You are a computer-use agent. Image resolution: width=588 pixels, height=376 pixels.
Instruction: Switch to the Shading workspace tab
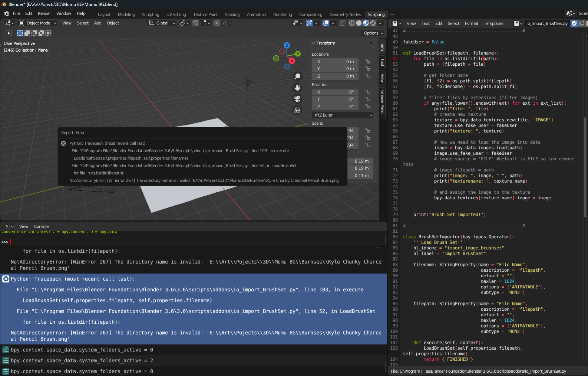pyautogui.click(x=232, y=14)
